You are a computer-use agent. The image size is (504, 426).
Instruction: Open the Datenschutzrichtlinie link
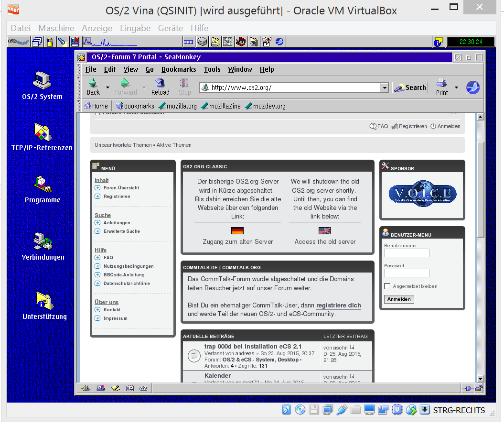pyautogui.click(x=127, y=284)
